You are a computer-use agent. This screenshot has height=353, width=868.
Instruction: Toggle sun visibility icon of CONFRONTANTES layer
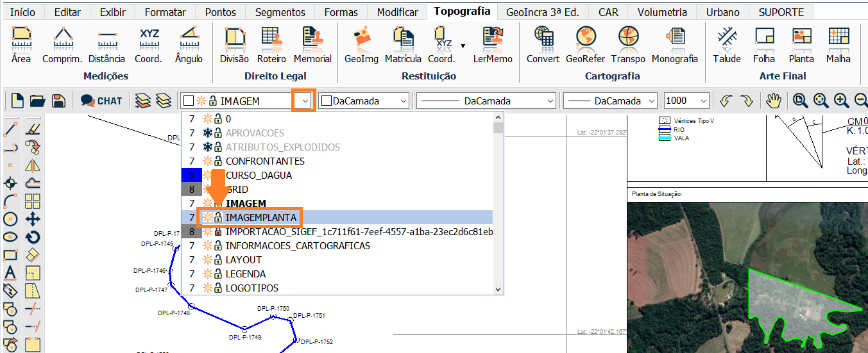click(207, 161)
